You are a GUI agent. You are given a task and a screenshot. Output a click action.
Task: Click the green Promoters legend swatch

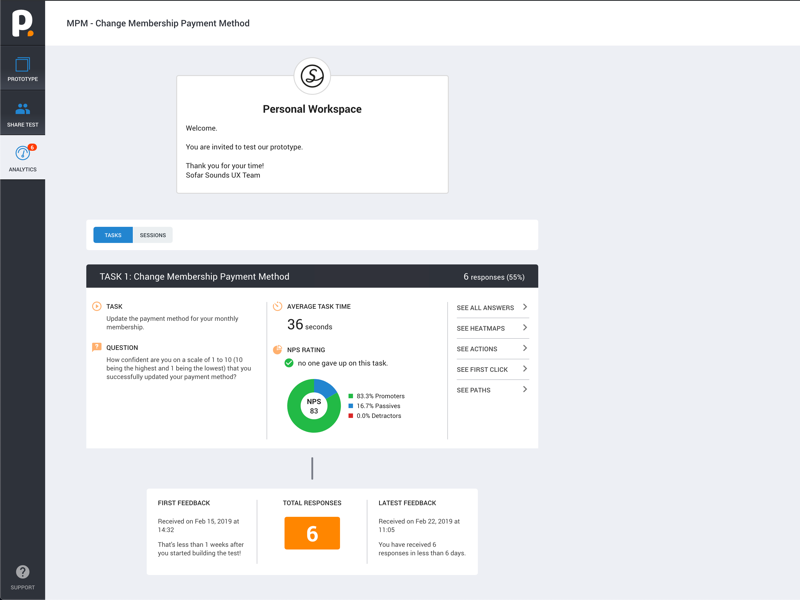click(x=351, y=396)
